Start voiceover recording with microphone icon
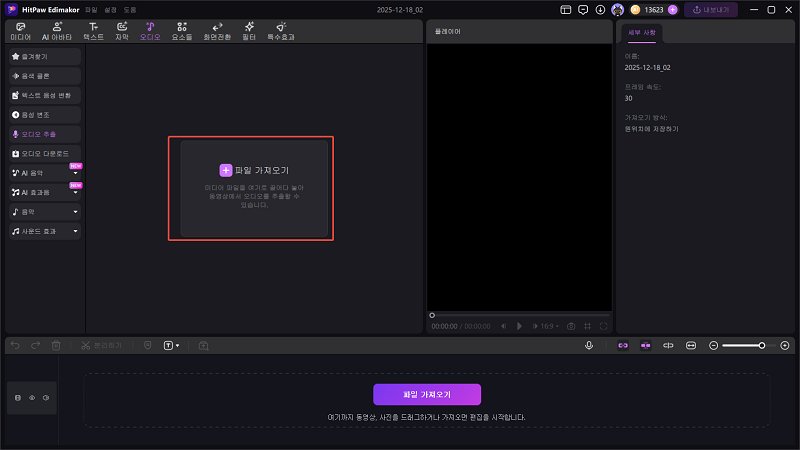The image size is (800, 450). click(x=589, y=345)
